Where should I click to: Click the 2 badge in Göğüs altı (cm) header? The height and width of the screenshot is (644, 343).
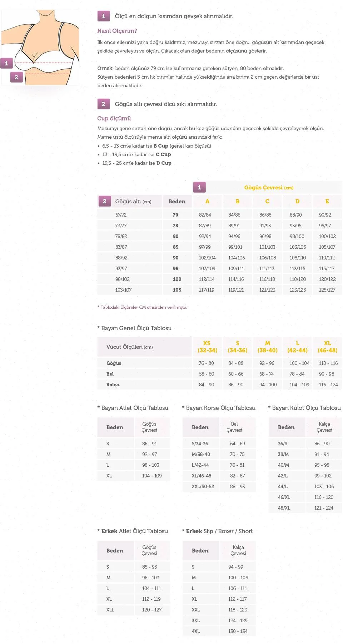[105, 201]
